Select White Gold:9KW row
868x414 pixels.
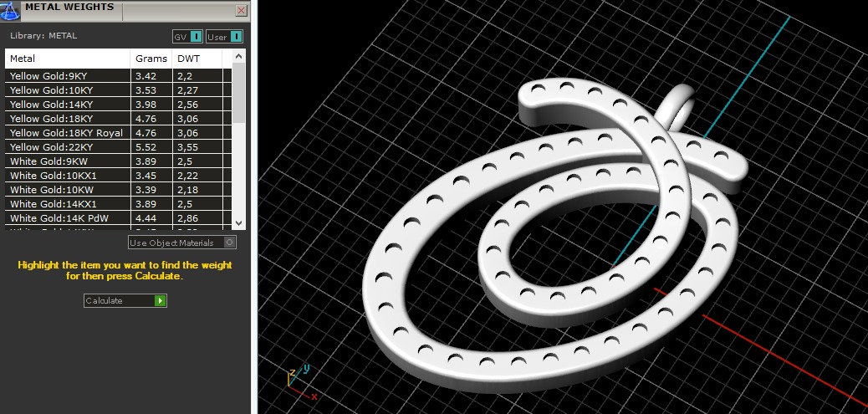click(x=119, y=161)
